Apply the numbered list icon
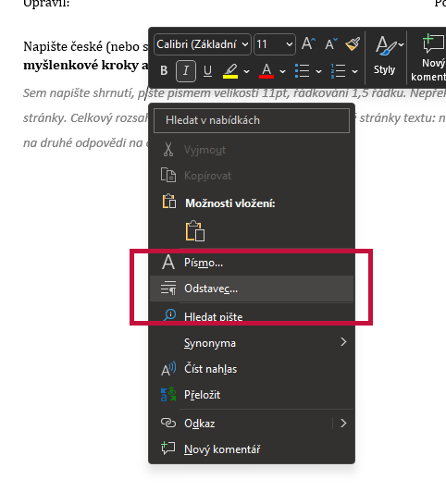446x504 pixels. (x=338, y=71)
